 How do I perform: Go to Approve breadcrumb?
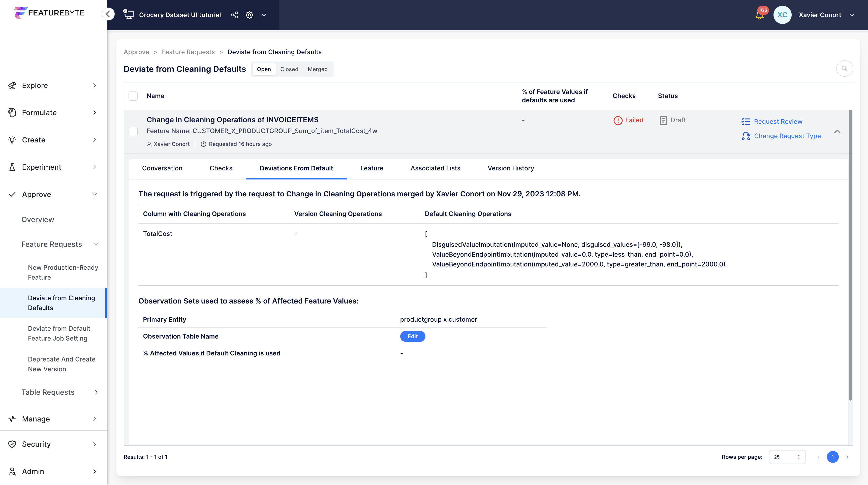click(136, 52)
